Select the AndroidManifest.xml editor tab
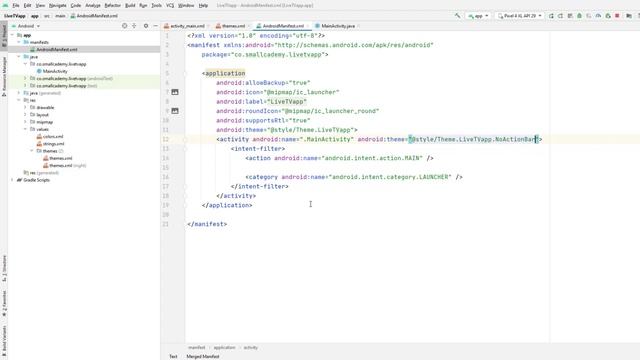 [282, 26]
